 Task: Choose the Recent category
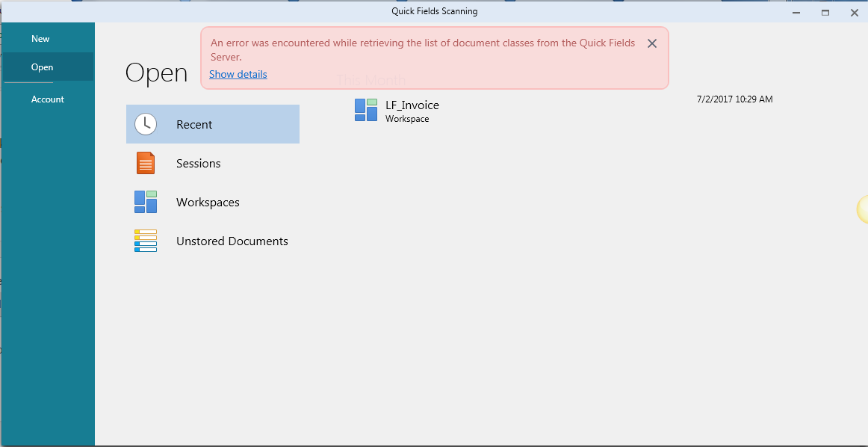[213, 124]
